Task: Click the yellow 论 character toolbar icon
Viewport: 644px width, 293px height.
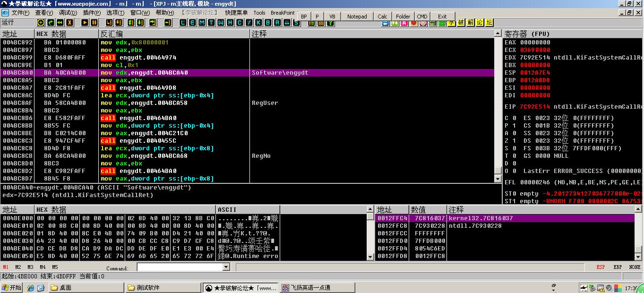Action: (480, 23)
